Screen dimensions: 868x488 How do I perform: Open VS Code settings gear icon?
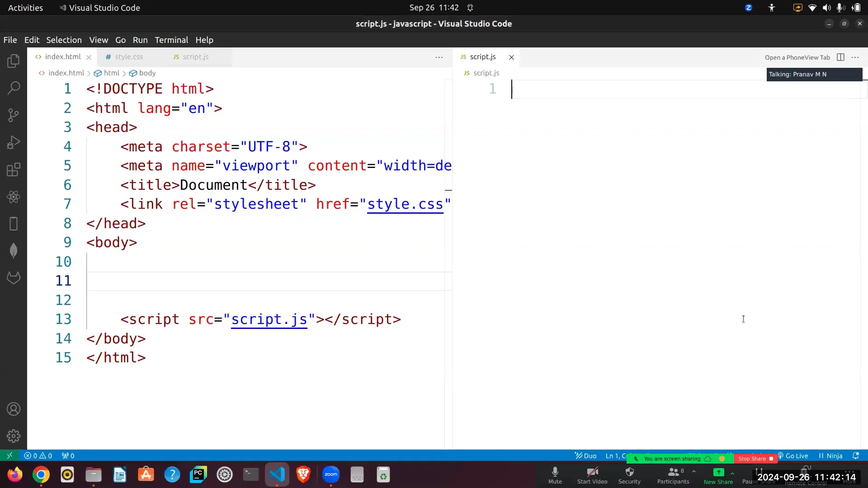click(x=14, y=436)
